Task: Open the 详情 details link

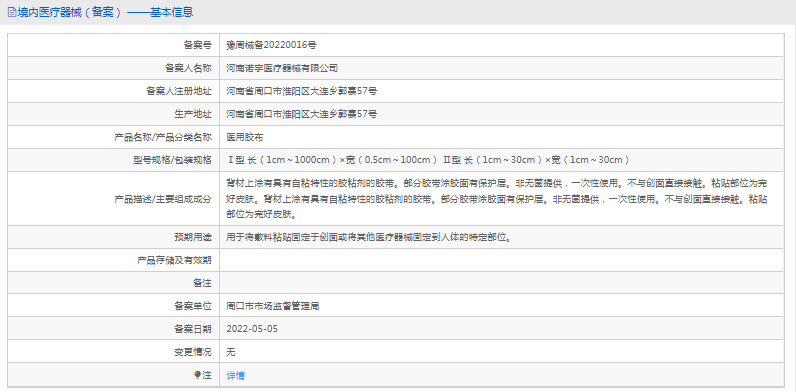Action: point(235,376)
